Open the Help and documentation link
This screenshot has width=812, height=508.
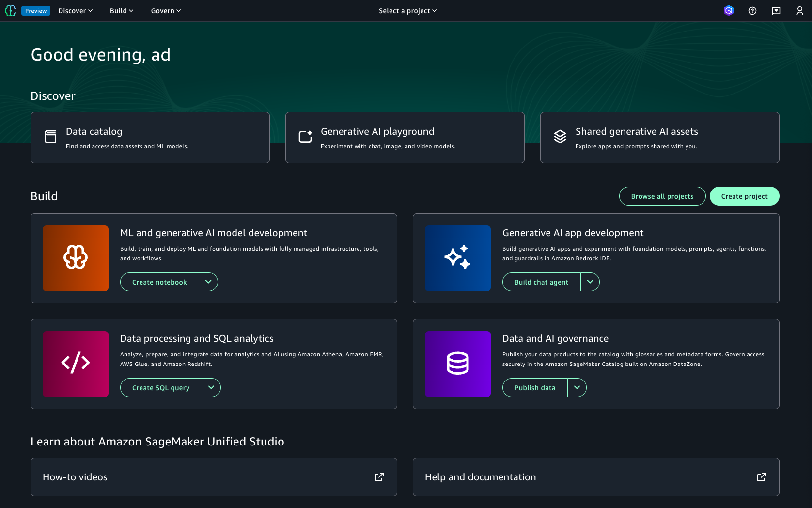(481, 477)
